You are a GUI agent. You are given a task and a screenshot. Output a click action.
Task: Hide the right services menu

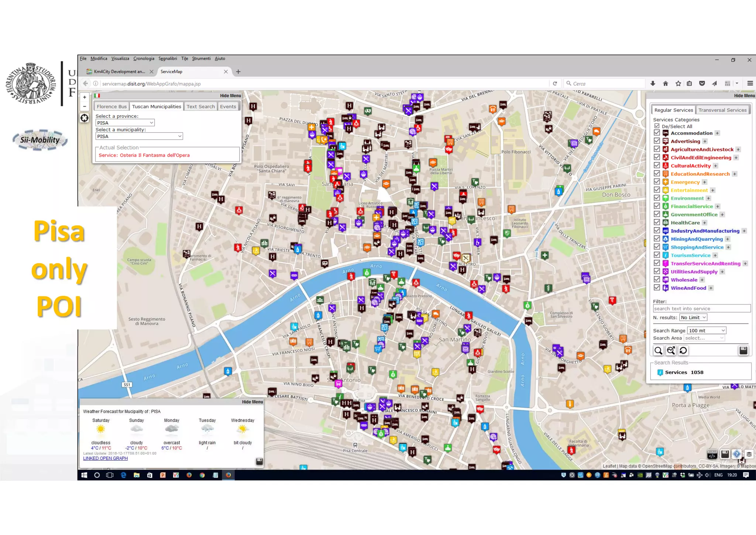click(x=744, y=96)
